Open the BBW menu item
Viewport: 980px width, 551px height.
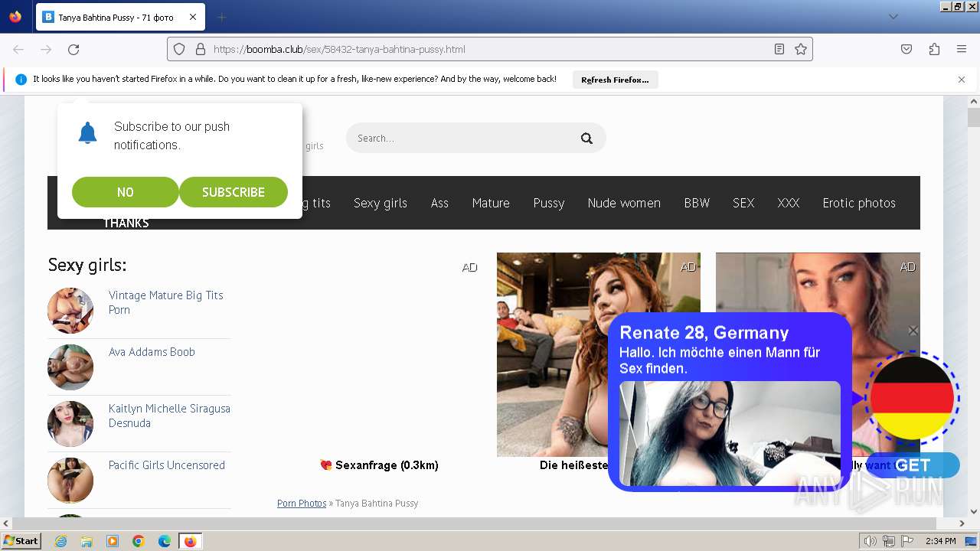point(697,203)
